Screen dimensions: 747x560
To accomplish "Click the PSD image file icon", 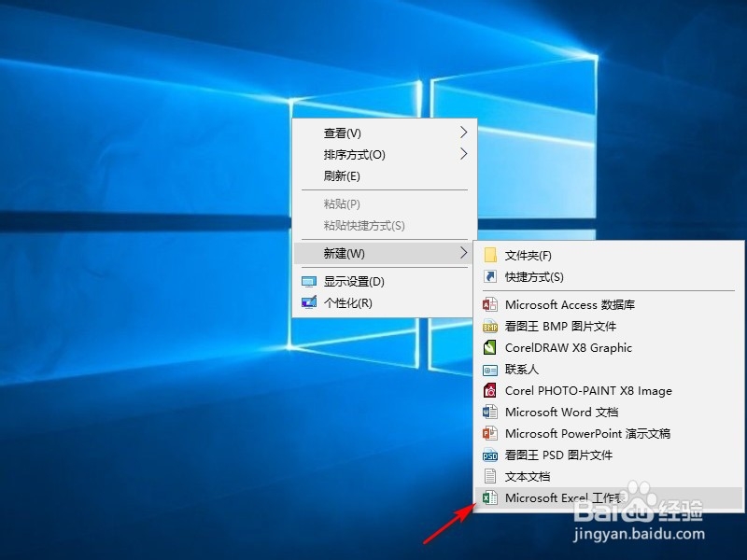I will pos(490,455).
